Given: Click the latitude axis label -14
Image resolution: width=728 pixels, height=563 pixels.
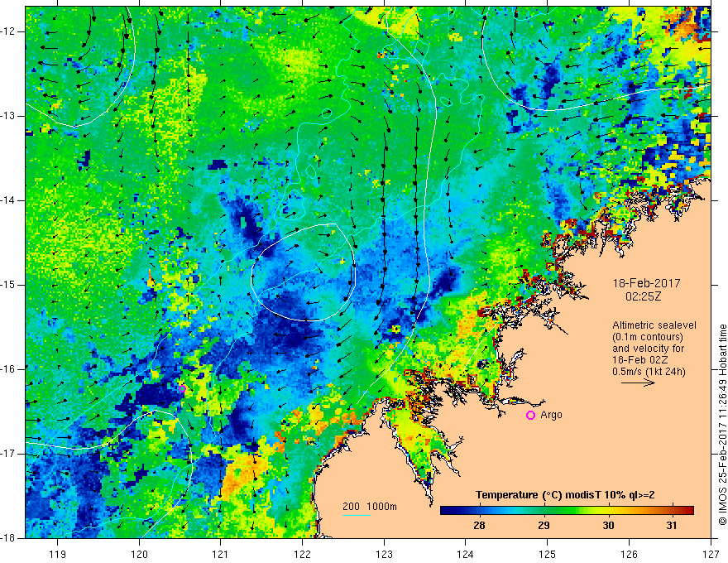Looking at the screenshot, I should click(x=8, y=200).
